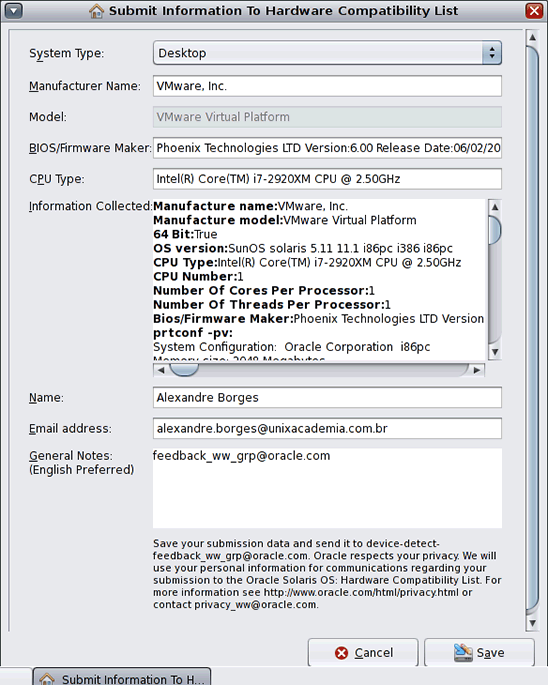
Task: Click the dialog's main scroll up arrow
Action: 532,37
